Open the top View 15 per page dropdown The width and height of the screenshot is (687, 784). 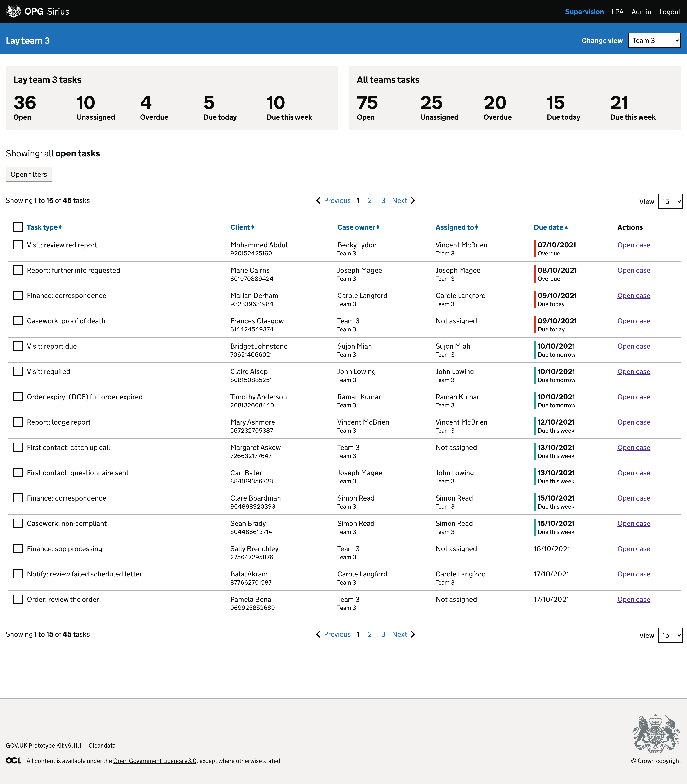click(x=671, y=201)
